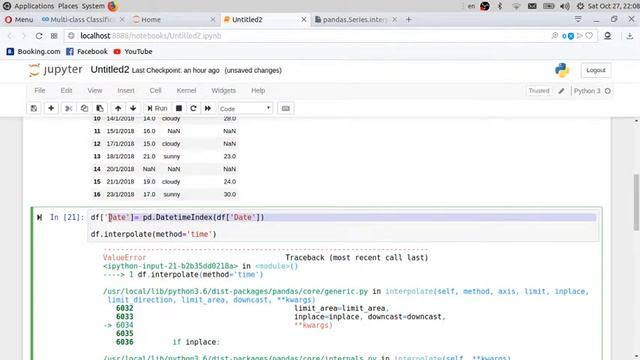Click the notebook vertical scrollbar
Image resolution: width=640 pixels, height=360 pixels.
point(636,202)
